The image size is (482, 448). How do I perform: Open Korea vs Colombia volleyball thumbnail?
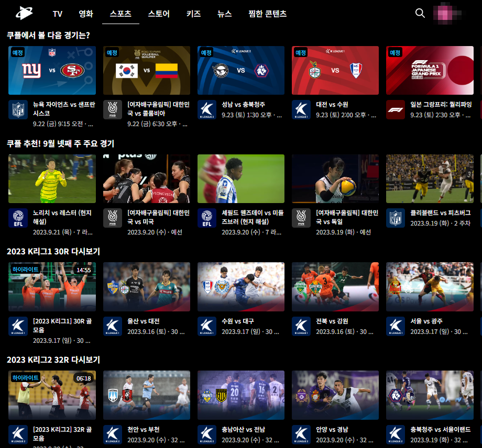pos(147,70)
